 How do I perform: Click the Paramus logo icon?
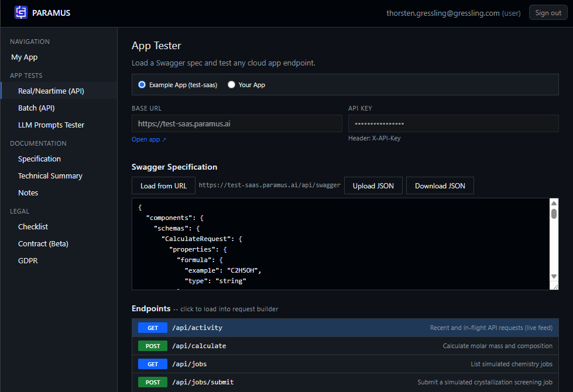(x=21, y=13)
